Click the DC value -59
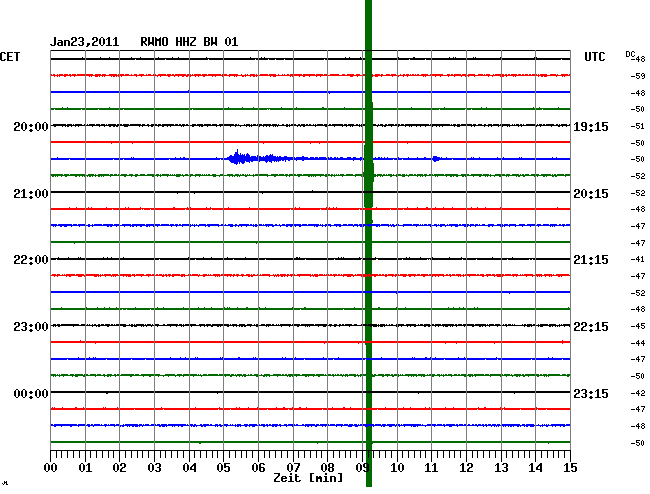The width and height of the screenshot is (650, 494). tap(638, 76)
